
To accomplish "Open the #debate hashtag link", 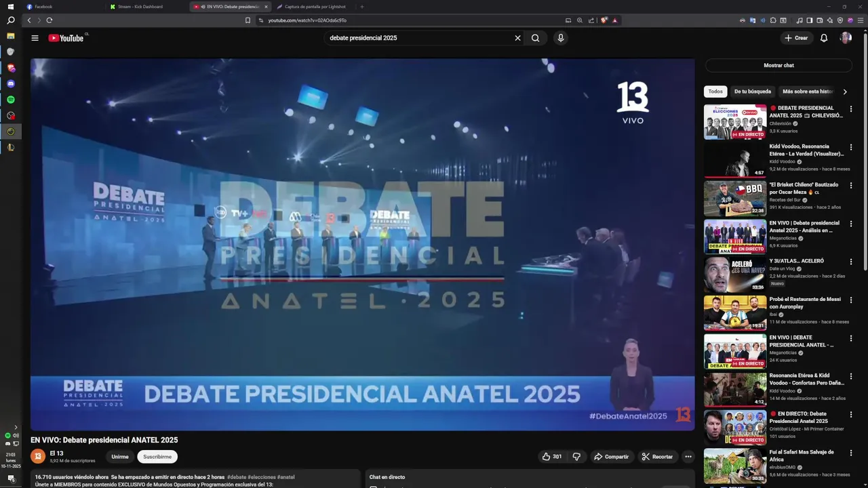I will (x=237, y=477).
